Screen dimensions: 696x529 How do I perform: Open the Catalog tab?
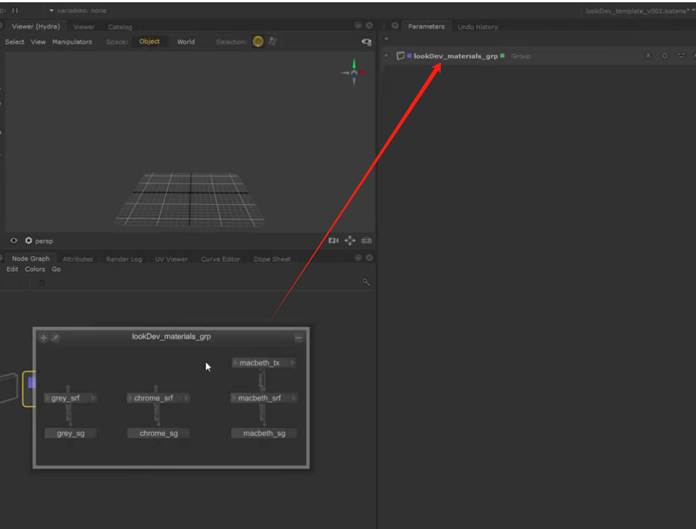(x=120, y=27)
